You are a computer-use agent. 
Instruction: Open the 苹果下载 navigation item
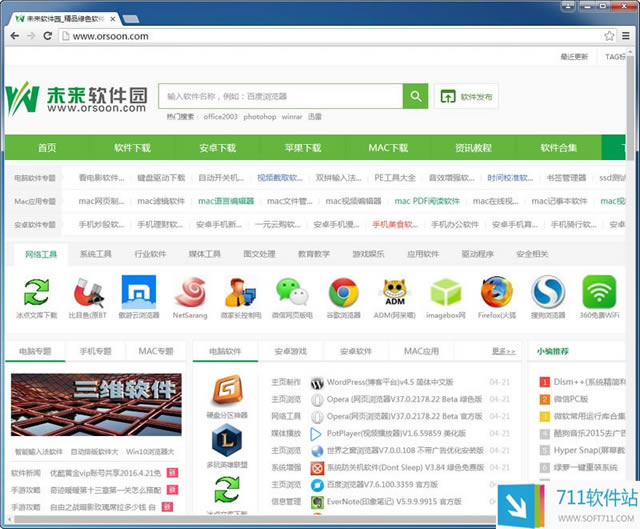(x=303, y=148)
